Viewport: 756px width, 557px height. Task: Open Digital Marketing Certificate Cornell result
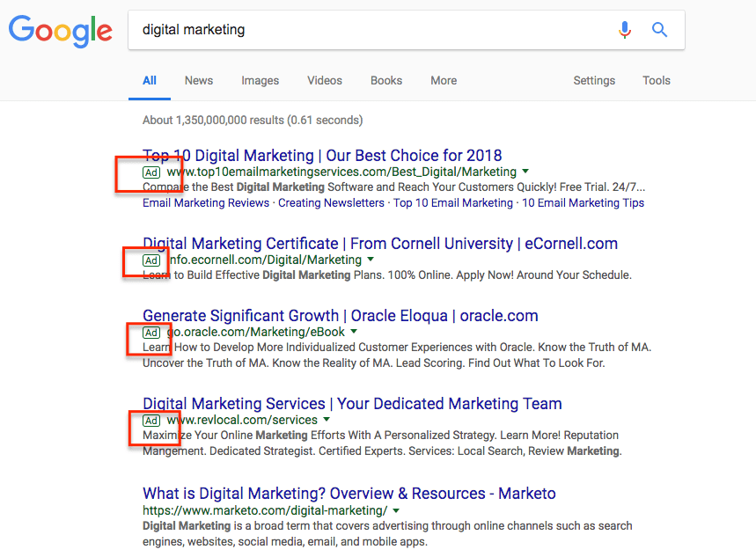pyautogui.click(x=380, y=244)
